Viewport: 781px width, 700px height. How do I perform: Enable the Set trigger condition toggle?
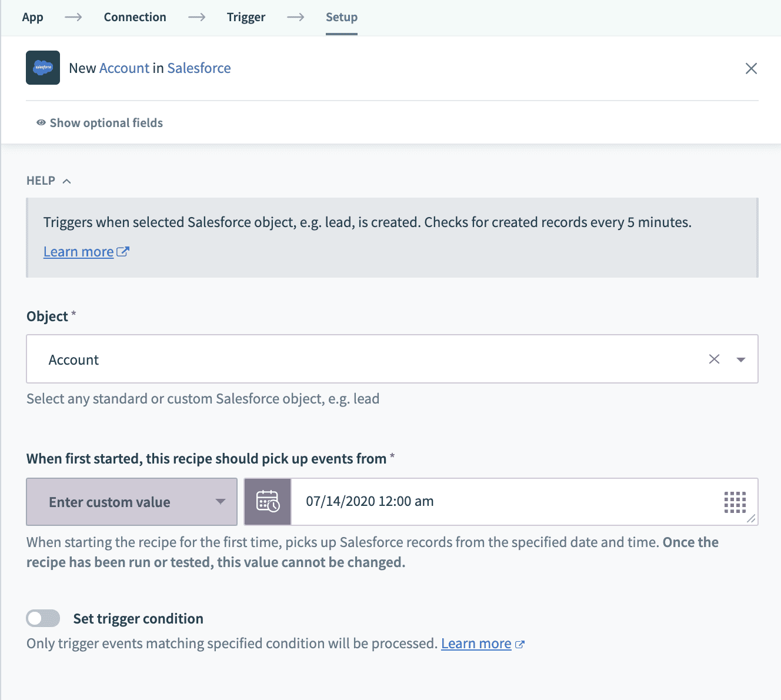click(44, 618)
